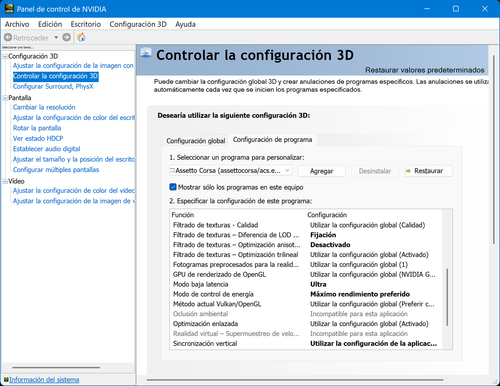500x386 pixels.
Task: Open Configurar Surround, PhysX
Action: coord(53,87)
